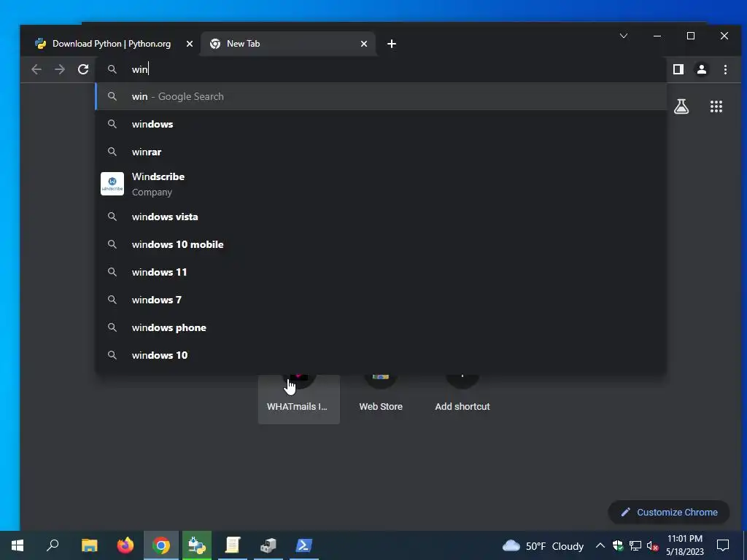Open the Windows Start menu
Viewport: 747px width, 560px height.
(18, 545)
